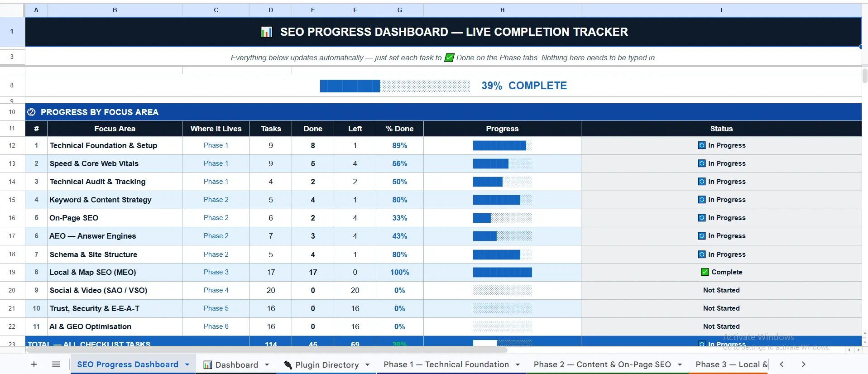Click the circular icon beside Progress By Focus Area

click(31, 112)
